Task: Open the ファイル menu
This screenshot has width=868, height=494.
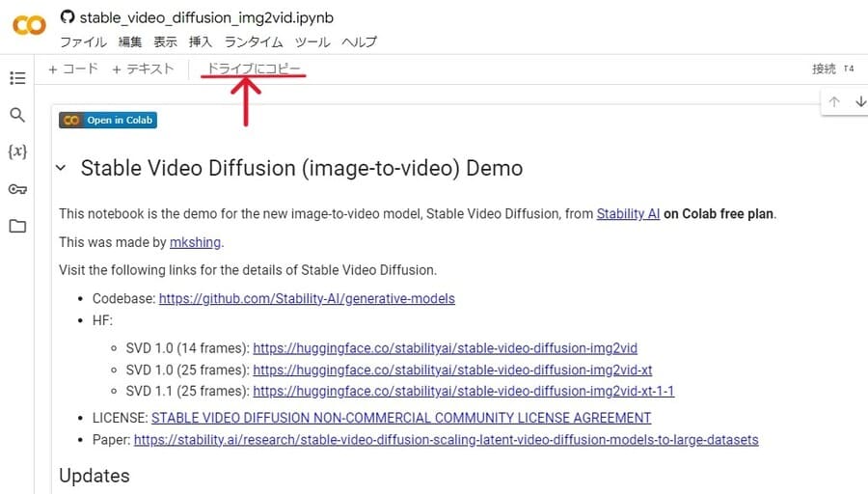Action: pos(83,42)
